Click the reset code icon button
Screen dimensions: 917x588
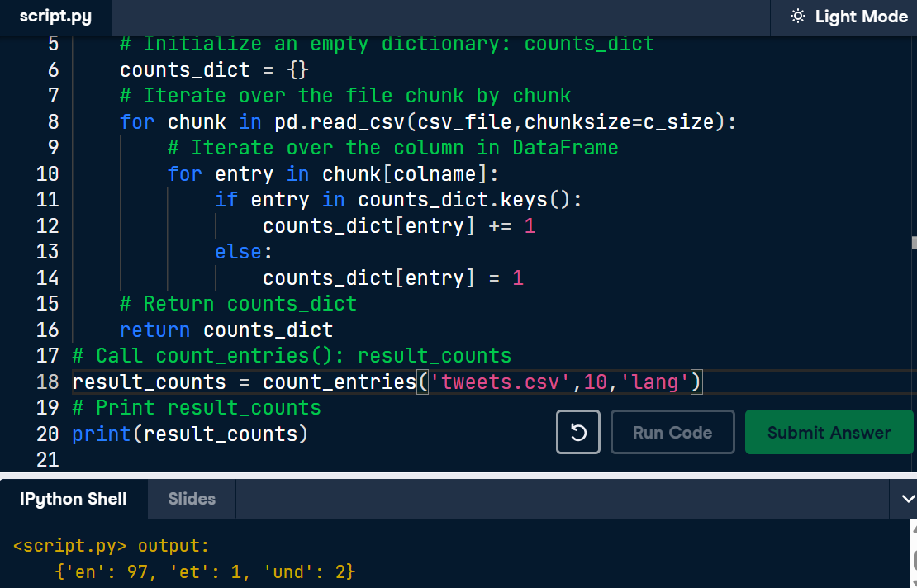577,432
